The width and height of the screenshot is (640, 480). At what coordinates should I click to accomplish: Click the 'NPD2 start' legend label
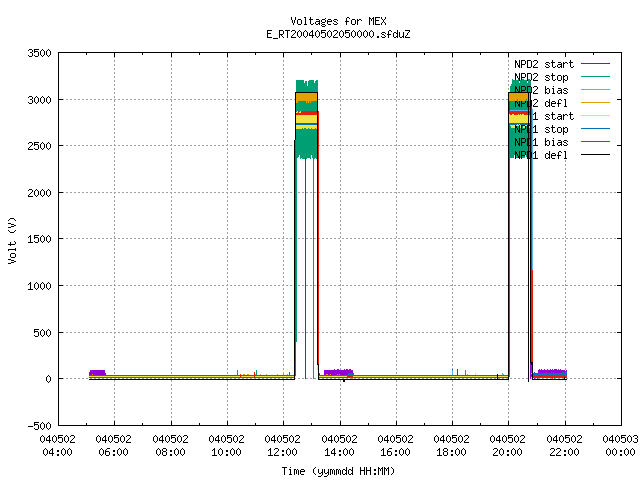tap(544, 64)
